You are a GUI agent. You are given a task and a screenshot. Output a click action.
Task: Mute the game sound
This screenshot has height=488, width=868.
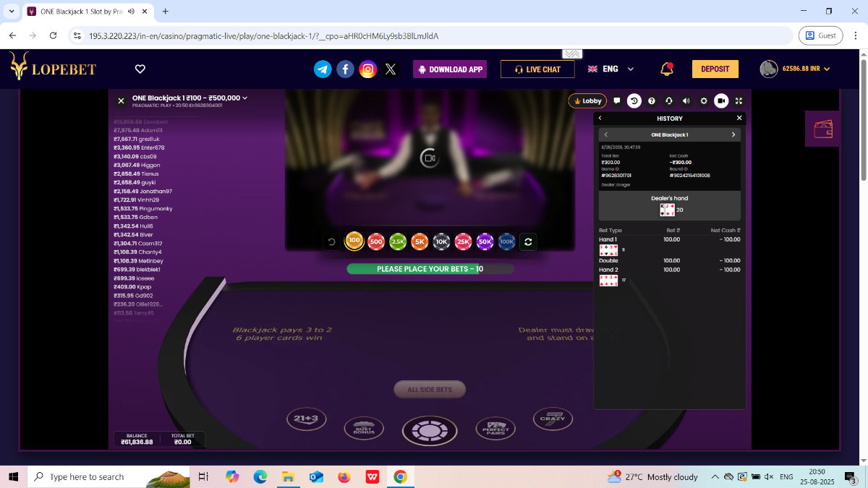pyautogui.click(x=686, y=101)
